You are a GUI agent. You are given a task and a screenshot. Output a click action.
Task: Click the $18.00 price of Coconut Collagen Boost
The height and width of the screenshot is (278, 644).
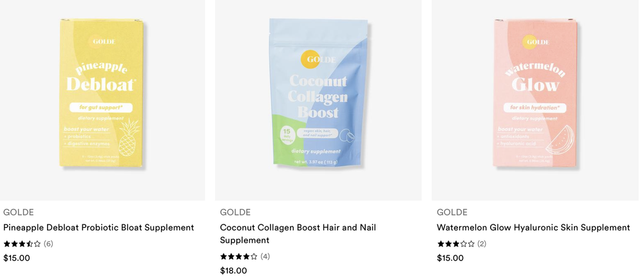[234, 271]
